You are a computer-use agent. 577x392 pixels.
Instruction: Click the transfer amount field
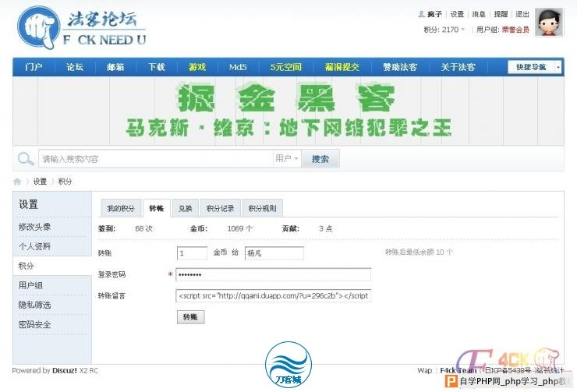(x=192, y=253)
